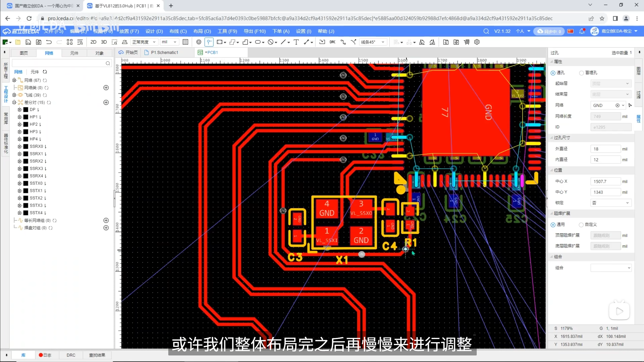
Task: Open the 锁定 dropdown
Action: coord(611,203)
